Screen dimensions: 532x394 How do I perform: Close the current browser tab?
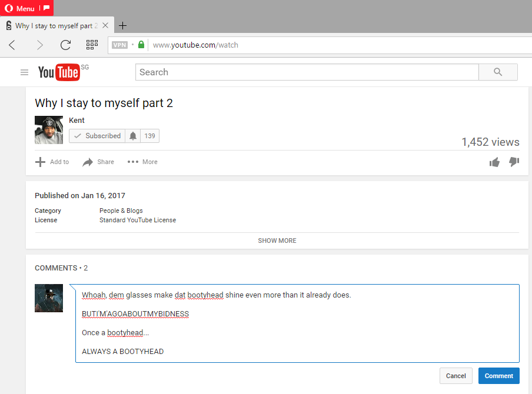[x=105, y=25]
